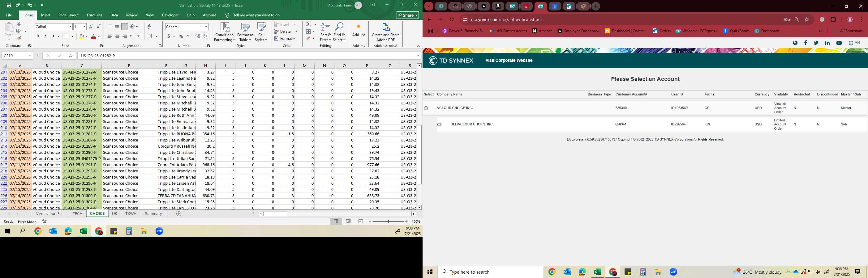The image size is (868, 278).
Task: Switch to Page Layout view in status bar
Action: [x=348, y=221]
